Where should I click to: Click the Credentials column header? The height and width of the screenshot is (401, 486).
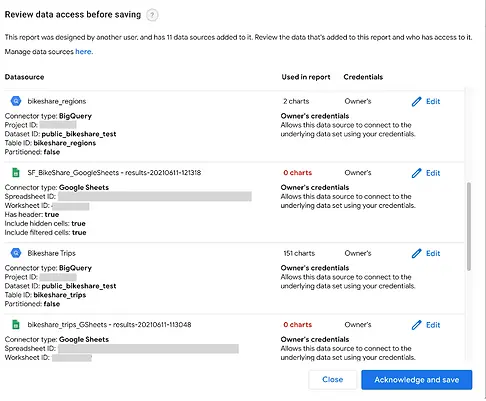pyautogui.click(x=363, y=77)
